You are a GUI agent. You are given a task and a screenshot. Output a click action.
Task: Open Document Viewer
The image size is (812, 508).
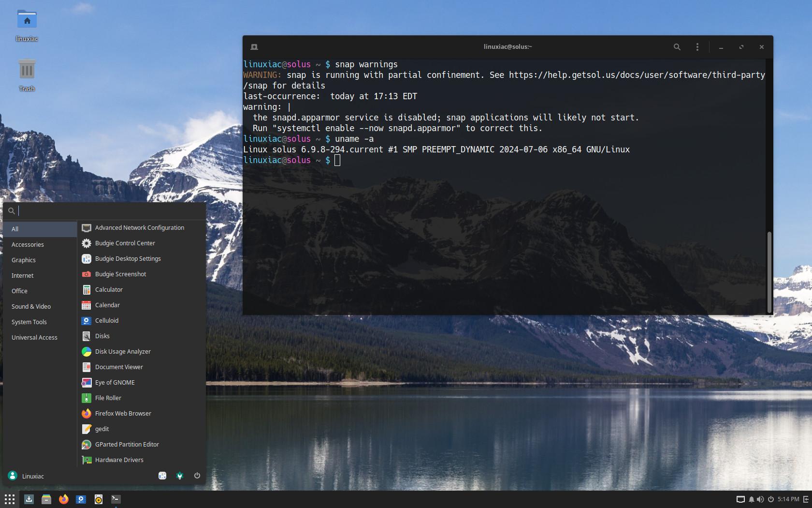[x=142, y=367]
